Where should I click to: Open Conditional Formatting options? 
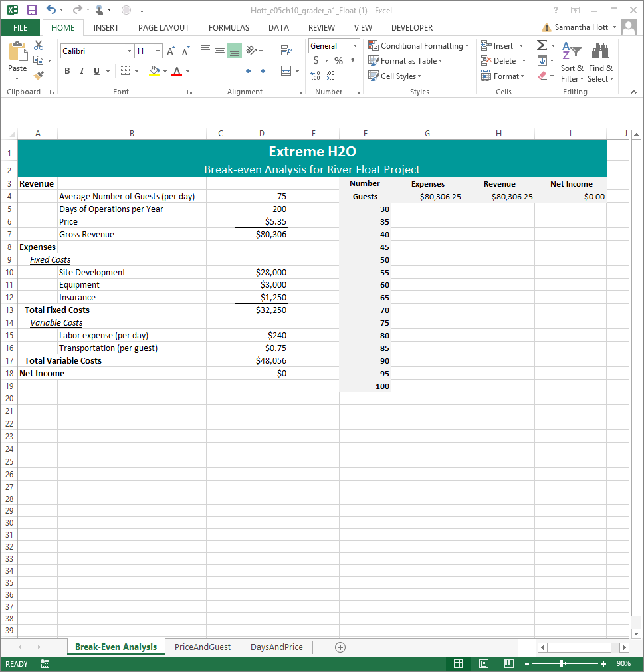(x=418, y=45)
